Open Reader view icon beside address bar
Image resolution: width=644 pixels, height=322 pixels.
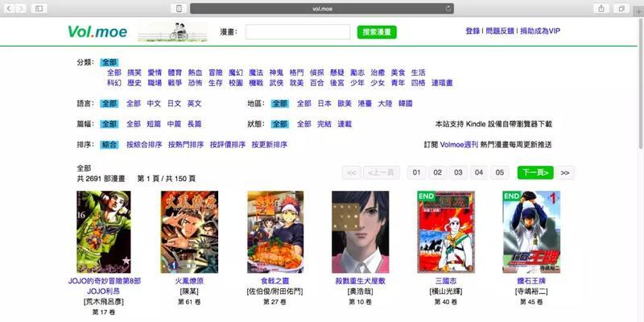pos(179,8)
